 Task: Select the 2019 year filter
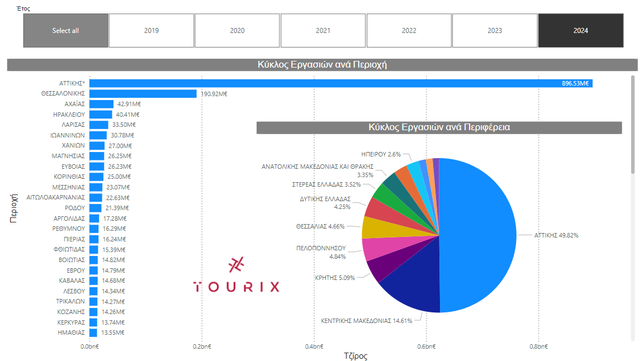pos(151,31)
